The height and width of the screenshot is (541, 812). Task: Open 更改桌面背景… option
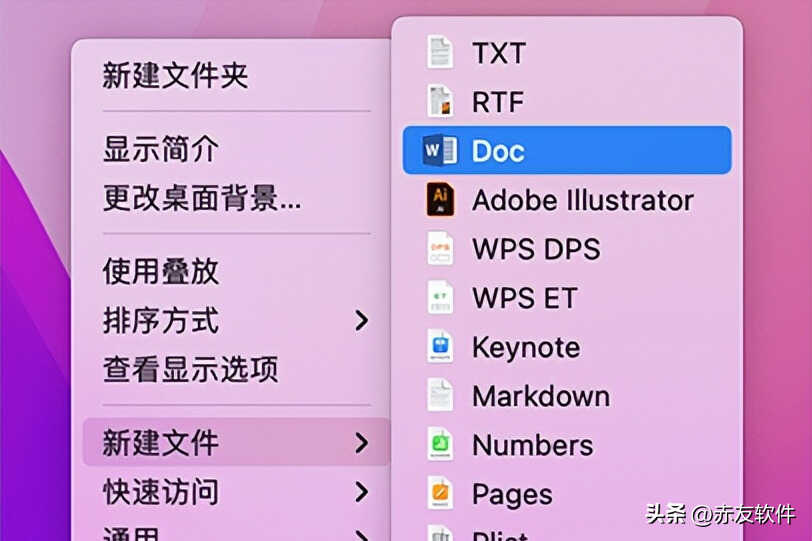pyautogui.click(x=201, y=199)
